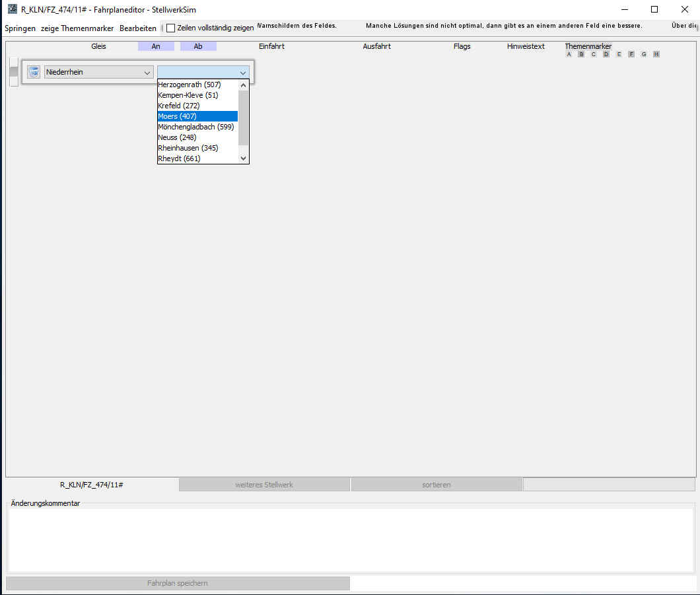Click the StellwerkSim app icon in title bar

coord(12,9)
